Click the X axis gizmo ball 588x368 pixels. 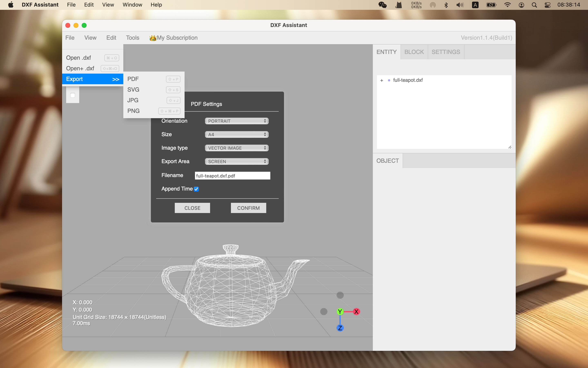[356, 312]
